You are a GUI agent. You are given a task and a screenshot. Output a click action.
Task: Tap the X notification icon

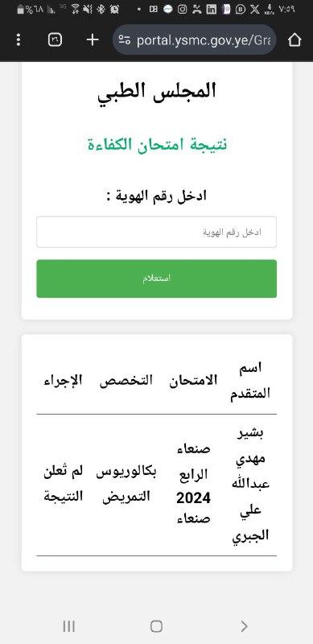255,9
